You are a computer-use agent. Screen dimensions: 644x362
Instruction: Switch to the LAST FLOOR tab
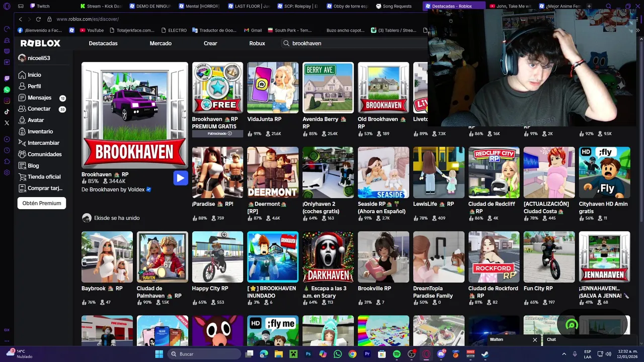tap(249, 6)
